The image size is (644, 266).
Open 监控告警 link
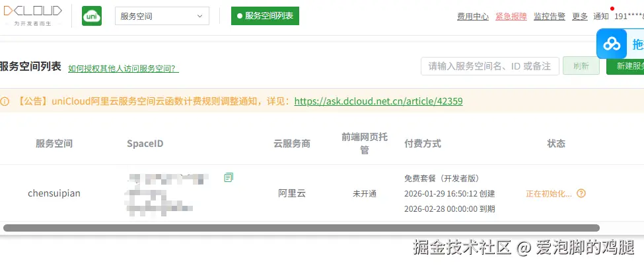(x=550, y=17)
